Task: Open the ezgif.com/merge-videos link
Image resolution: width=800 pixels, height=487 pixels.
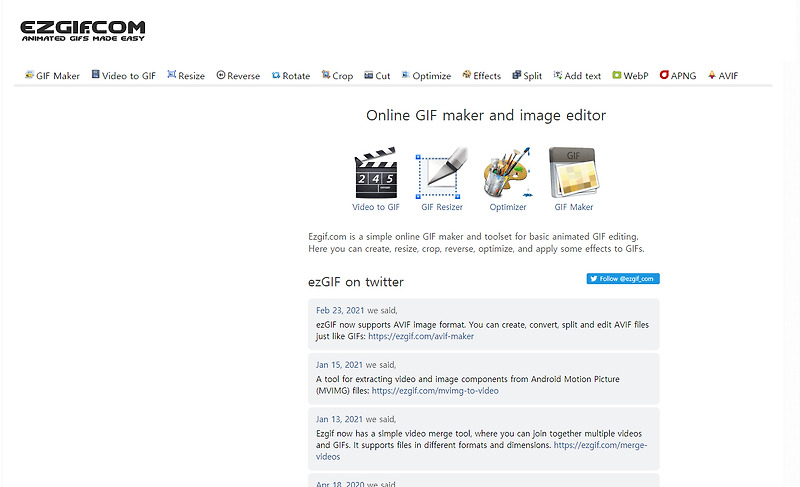Action: pyautogui.click(x=481, y=451)
